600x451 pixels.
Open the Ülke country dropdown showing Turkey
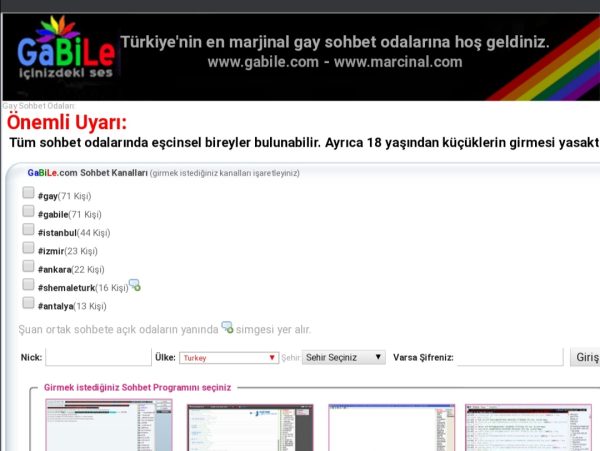tap(229, 358)
